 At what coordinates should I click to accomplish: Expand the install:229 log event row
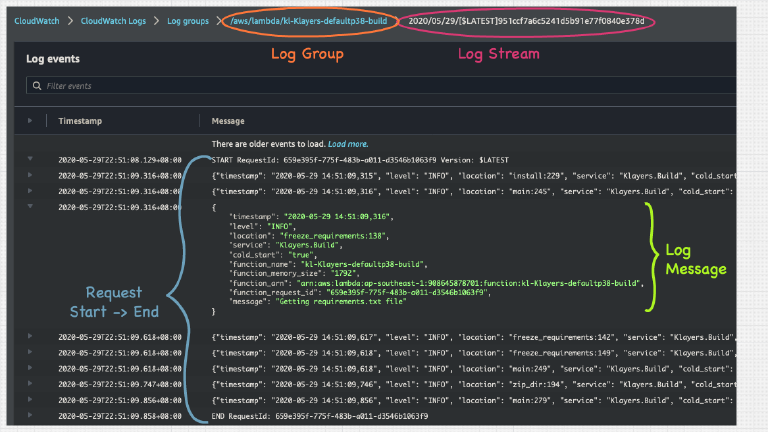tap(30, 175)
